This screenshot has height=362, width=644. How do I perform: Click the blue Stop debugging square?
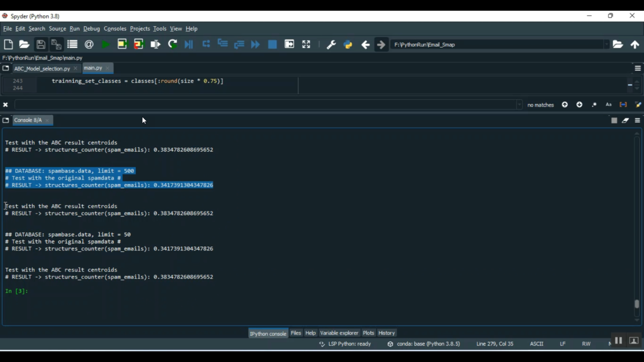272,45
